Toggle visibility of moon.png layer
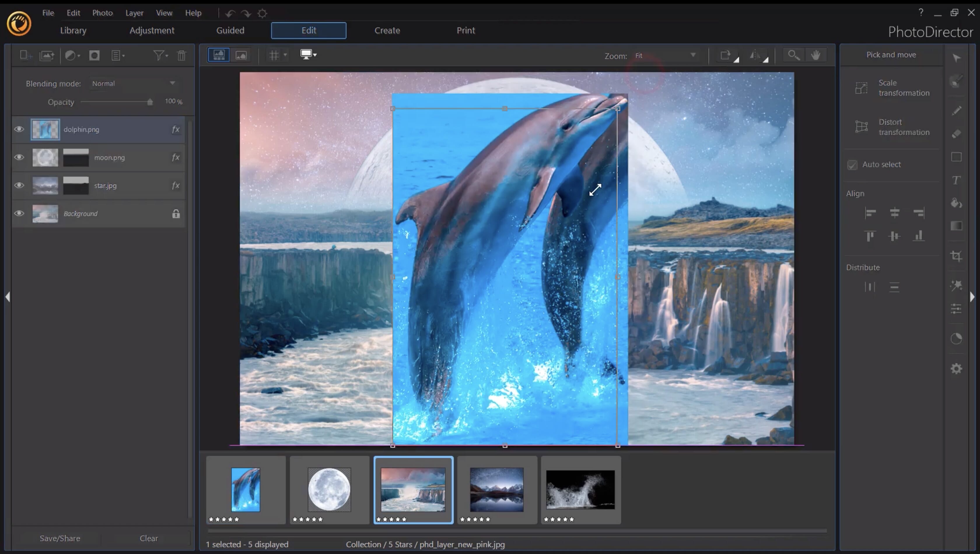This screenshot has width=980, height=554. pos(19,157)
